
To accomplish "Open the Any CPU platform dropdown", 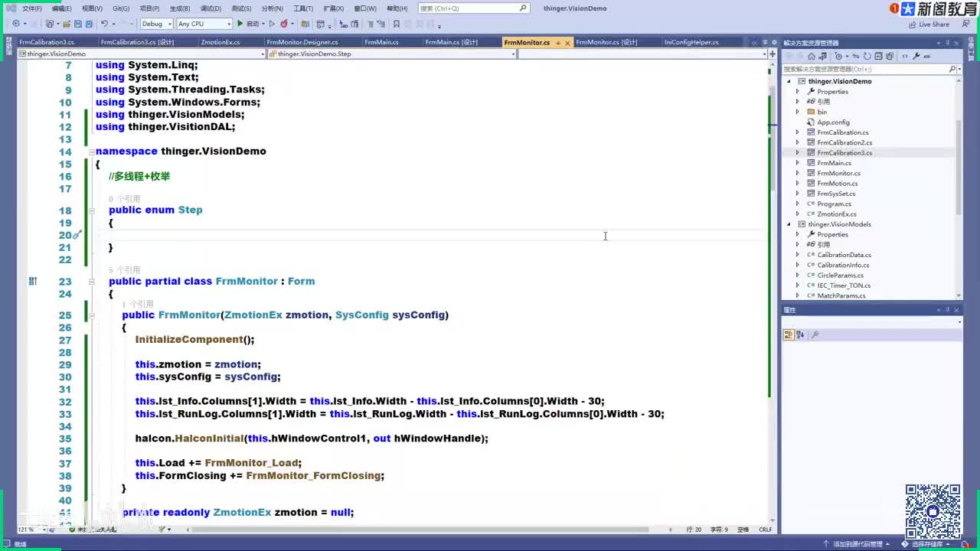I will (204, 24).
